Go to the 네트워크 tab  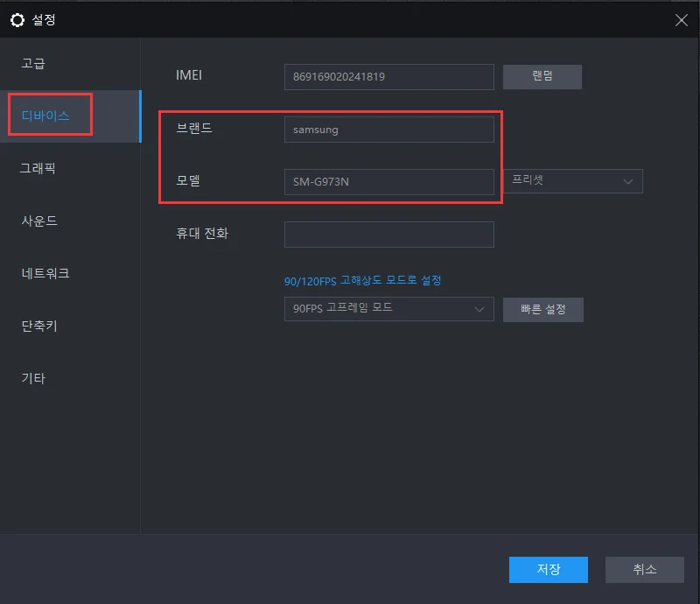[45, 273]
